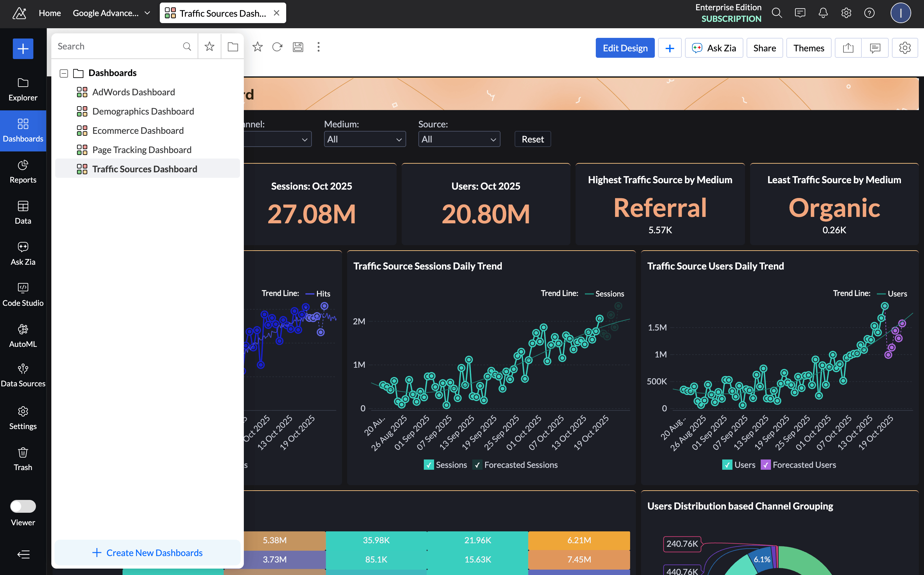
Task: Collapse the Dashboards folder in the list
Action: pyautogui.click(x=64, y=73)
